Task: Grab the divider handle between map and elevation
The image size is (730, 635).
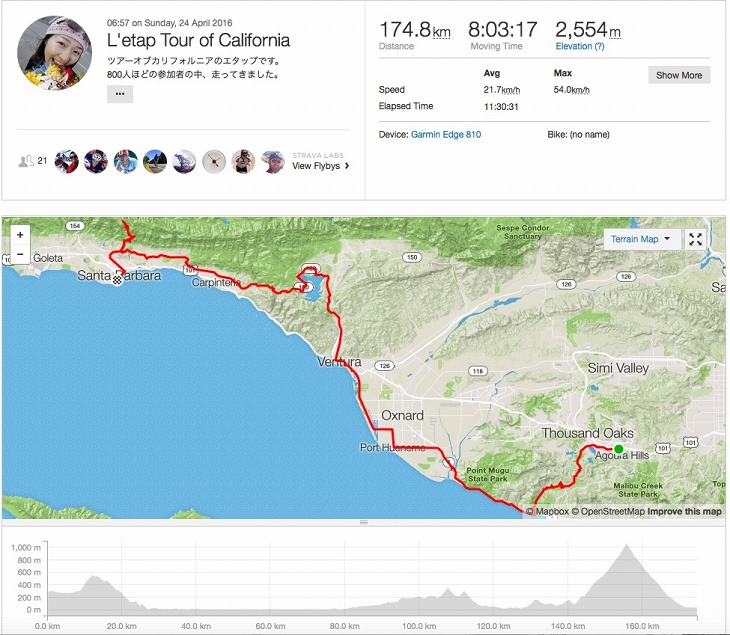Action: coord(364,522)
